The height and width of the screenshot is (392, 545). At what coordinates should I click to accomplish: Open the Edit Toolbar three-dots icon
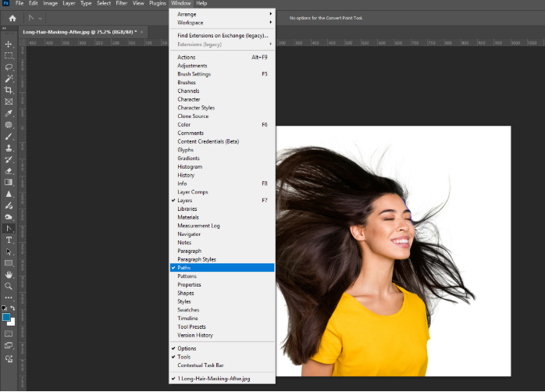[9, 298]
